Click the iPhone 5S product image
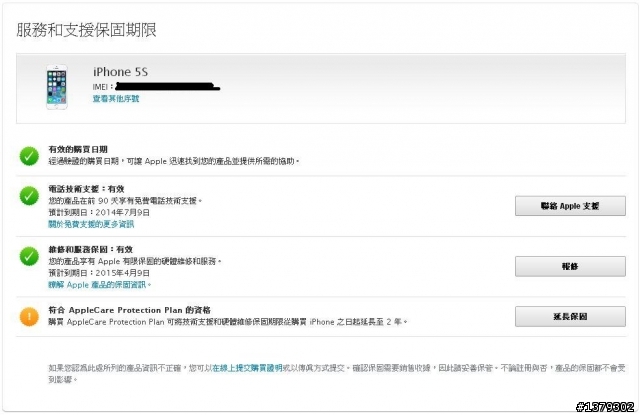The image size is (640, 415). (55, 87)
